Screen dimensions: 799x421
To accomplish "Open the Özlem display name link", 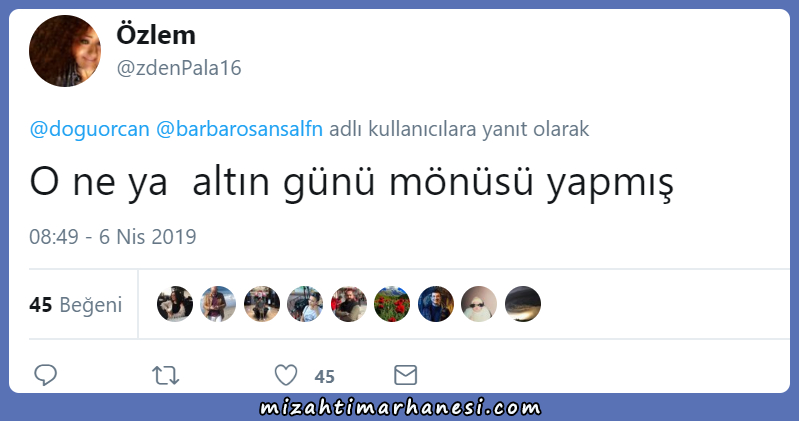I will tap(156, 35).
